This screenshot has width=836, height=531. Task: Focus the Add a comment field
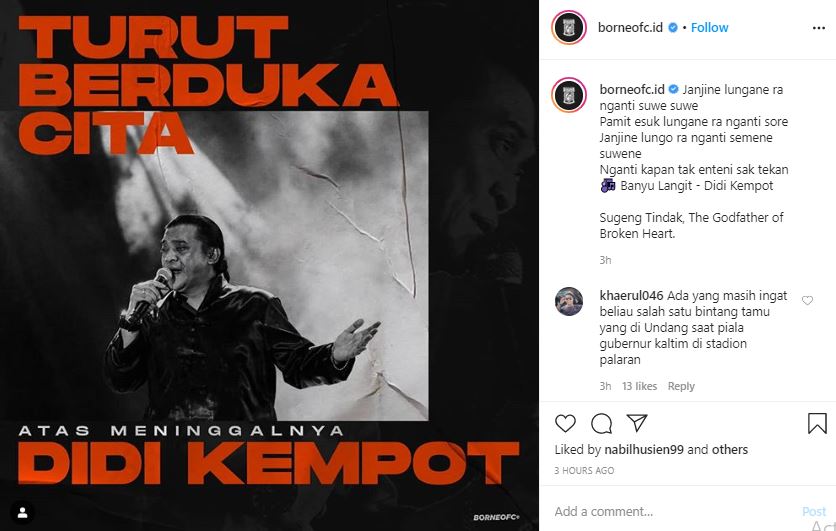674,511
